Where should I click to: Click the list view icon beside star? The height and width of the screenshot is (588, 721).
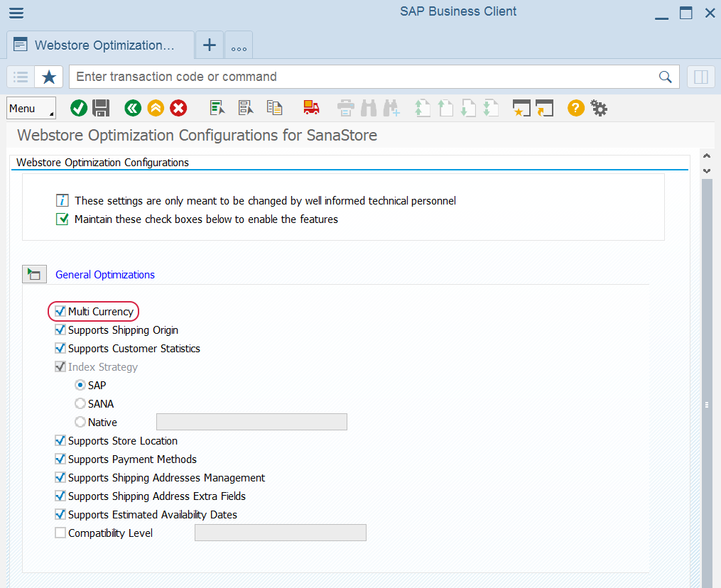pos(21,77)
